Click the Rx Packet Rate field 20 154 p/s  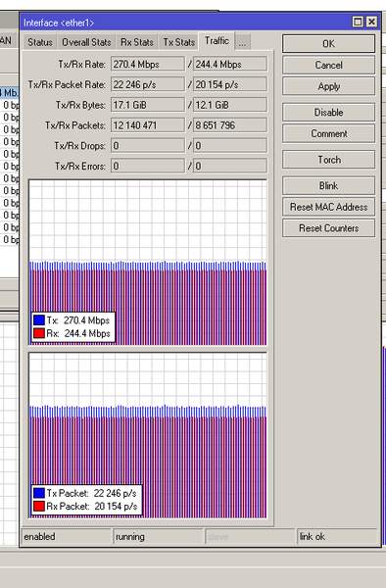(230, 84)
